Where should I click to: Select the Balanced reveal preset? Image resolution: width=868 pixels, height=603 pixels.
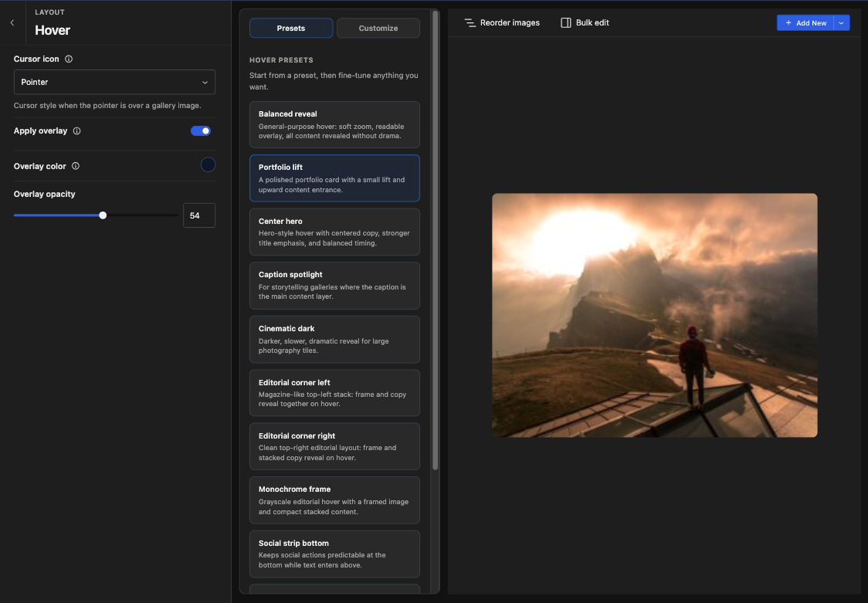coord(334,124)
